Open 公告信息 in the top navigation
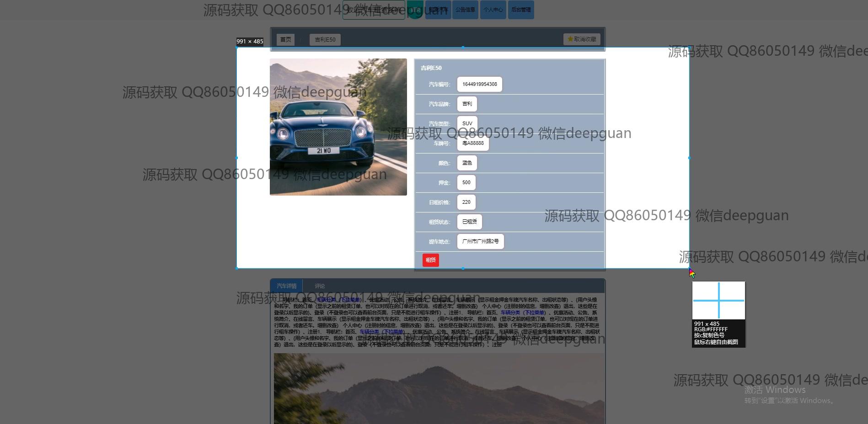This screenshot has height=424, width=868. pyautogui.click(x=466, y=10)
